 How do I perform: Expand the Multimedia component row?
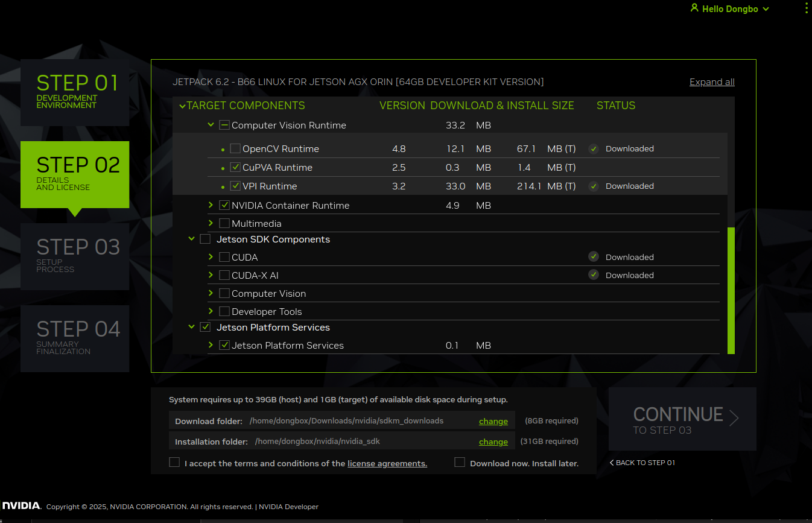click(211, 223)
